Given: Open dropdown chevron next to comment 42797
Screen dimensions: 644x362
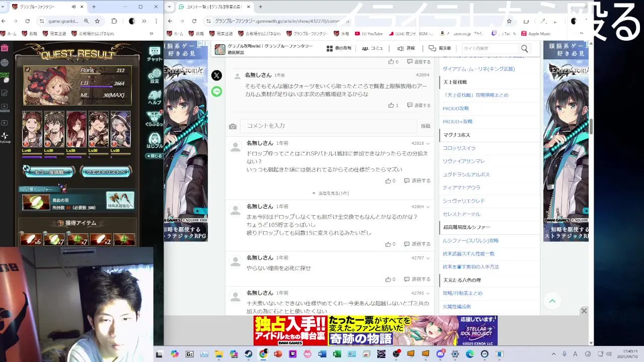Looking at the screenshot, I should pos(428,258).
